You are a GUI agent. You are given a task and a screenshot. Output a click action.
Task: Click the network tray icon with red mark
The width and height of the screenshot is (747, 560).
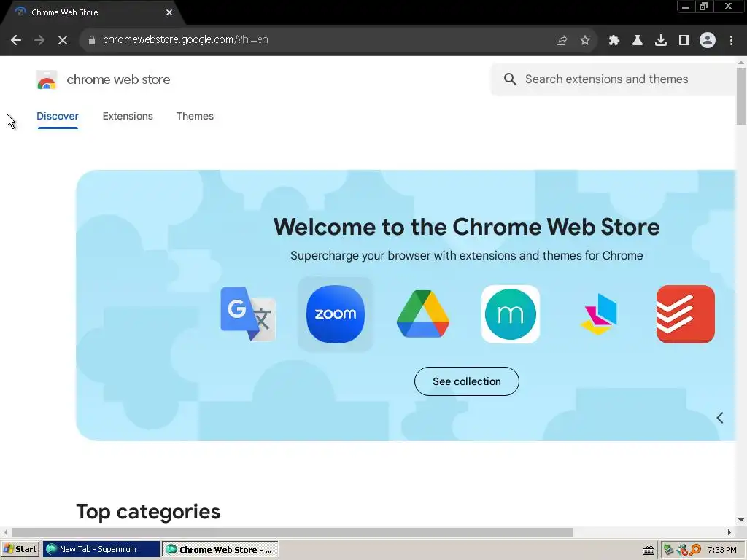[682, 550]
